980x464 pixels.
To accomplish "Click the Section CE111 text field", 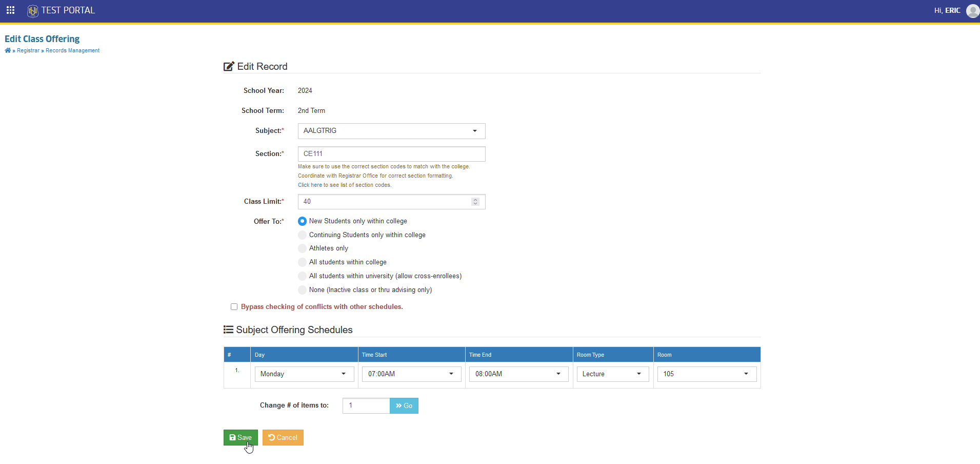I will pyautogui.click(x=391, y=154).
